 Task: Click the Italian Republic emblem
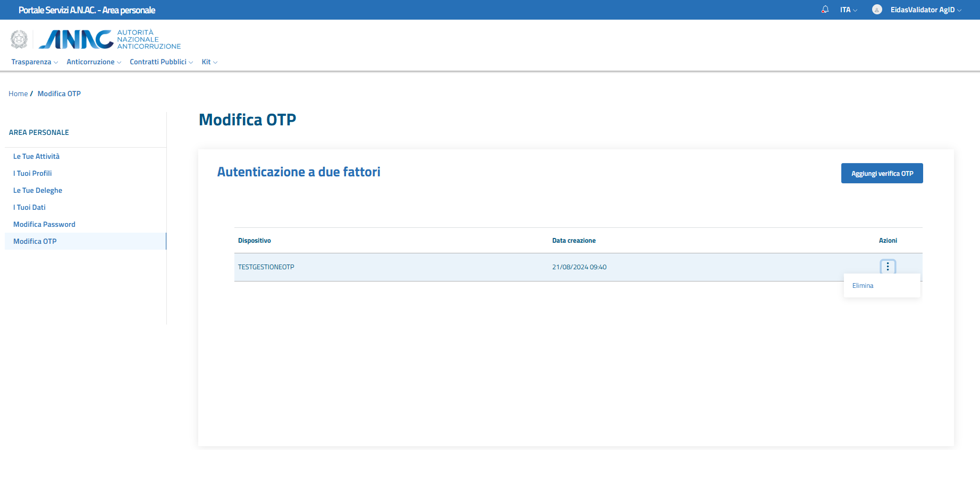(x=19, y=39)
